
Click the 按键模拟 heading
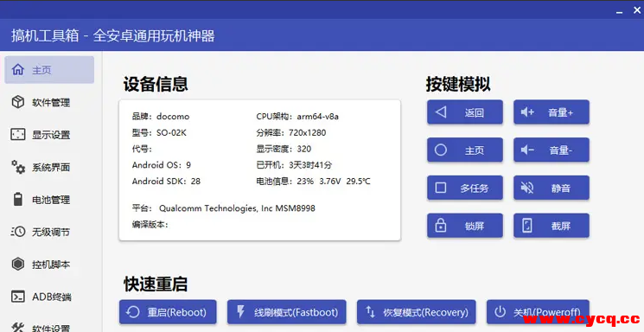pyautogui.click(x=458, y=84)
